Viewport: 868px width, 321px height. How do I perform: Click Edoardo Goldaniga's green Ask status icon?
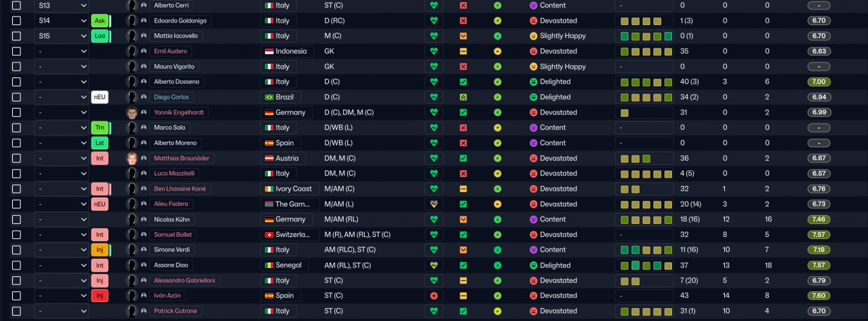[100, 20]
